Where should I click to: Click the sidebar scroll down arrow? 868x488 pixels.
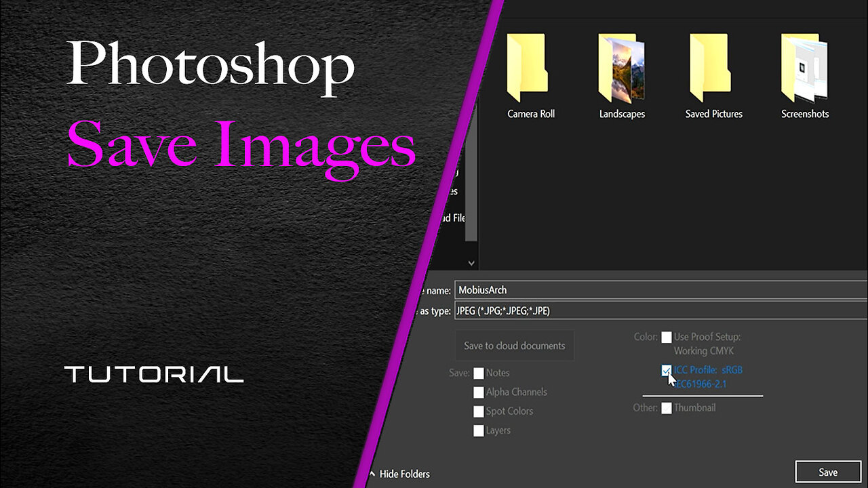[x=472, y=263]
